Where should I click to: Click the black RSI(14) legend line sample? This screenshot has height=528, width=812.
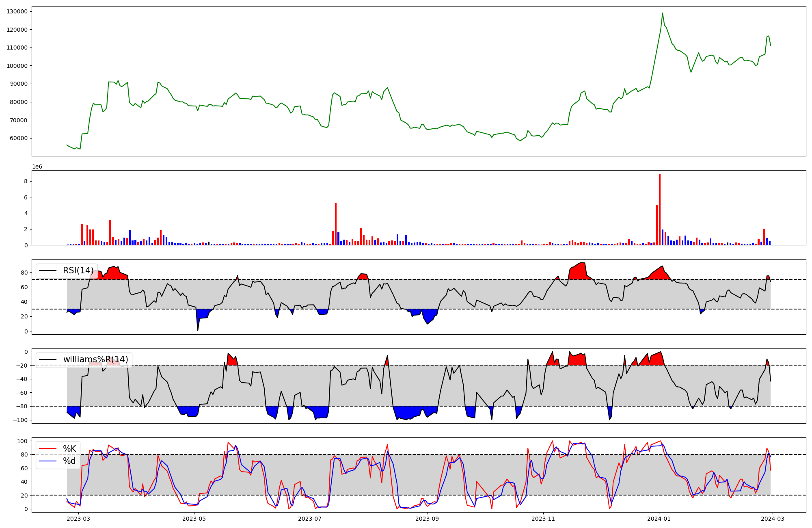(x=48, y=271)
